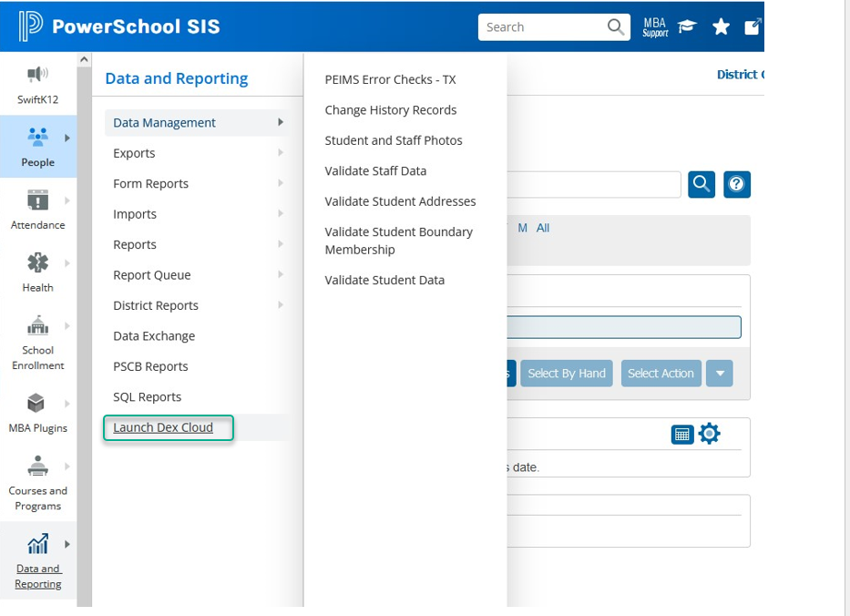The image size is (850, 616).
Task: Open School Enrollment in sidebar
Action: (x=37, y=326)
